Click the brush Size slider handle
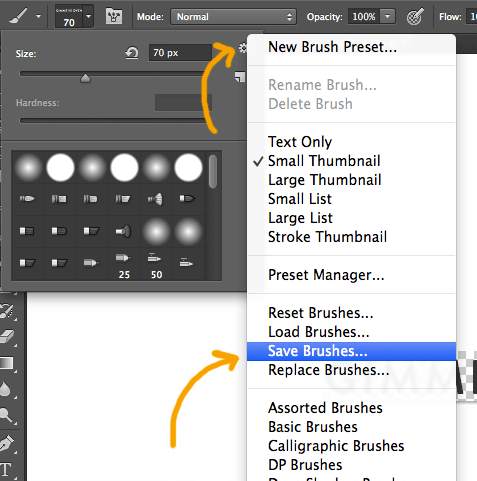The height and width of the screenshot is (481, 477). coord(86,78)
